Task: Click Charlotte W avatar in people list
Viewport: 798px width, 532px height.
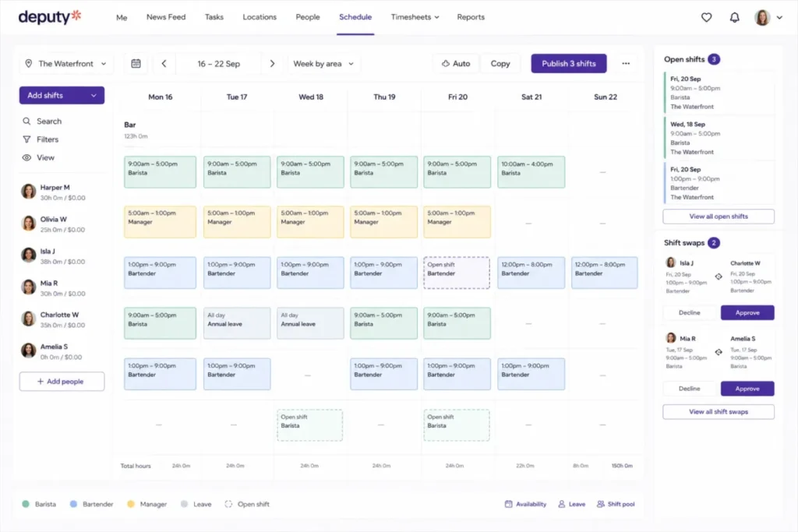Action: point(29,319)
